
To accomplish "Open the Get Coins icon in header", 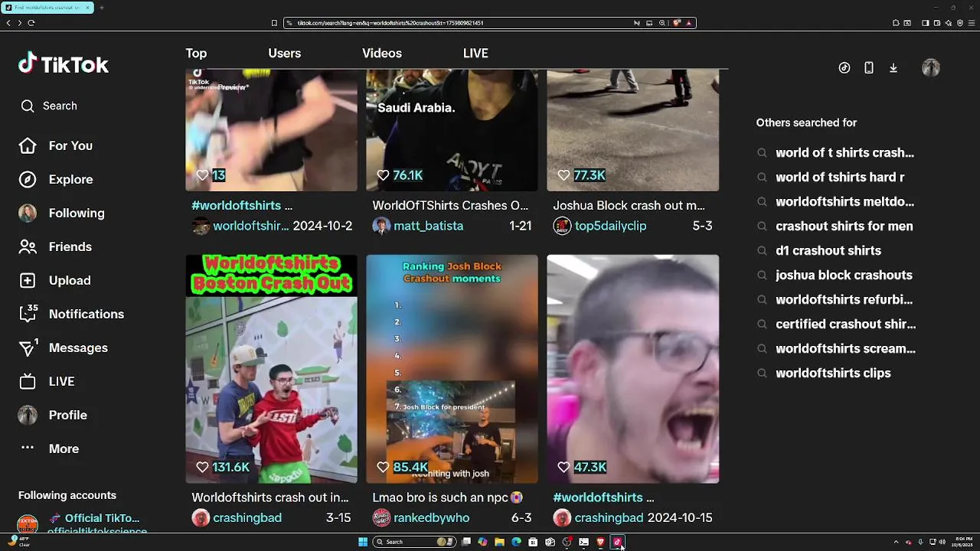I will (844, 67).
